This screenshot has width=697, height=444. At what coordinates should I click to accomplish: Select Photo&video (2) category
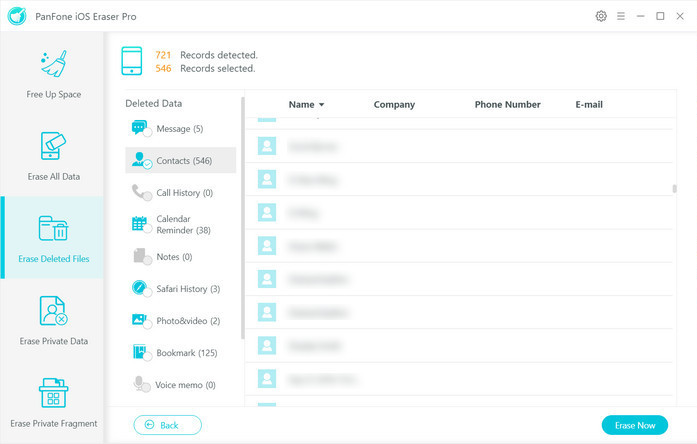coord(180,320)
